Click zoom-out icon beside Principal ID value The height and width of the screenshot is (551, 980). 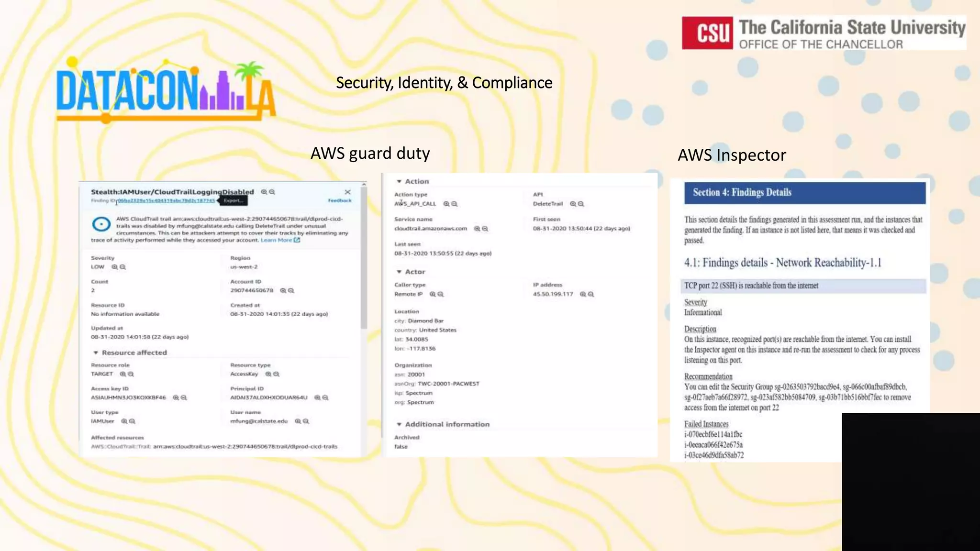[x=325, y=397]
